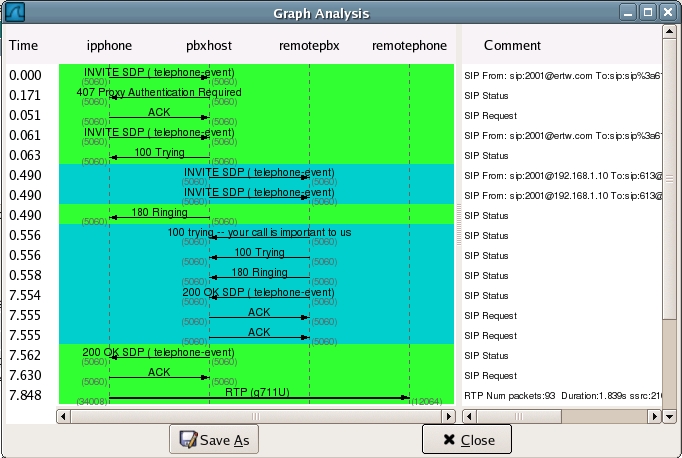Click the Comment column header
The height and width of the screenshot is (458, 682).
click(x=512, y=46)
